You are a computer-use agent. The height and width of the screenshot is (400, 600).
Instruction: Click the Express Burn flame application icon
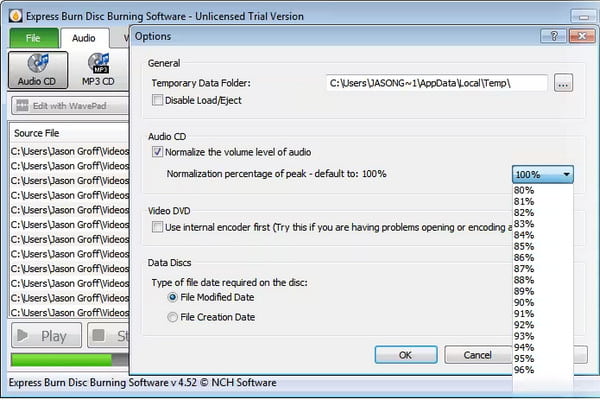click(x=15, y=16)
